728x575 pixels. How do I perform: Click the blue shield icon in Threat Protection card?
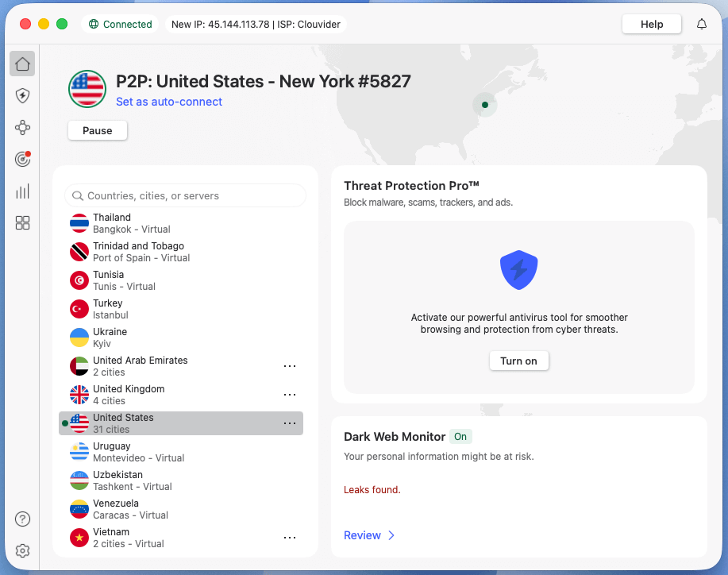[518, 270]
